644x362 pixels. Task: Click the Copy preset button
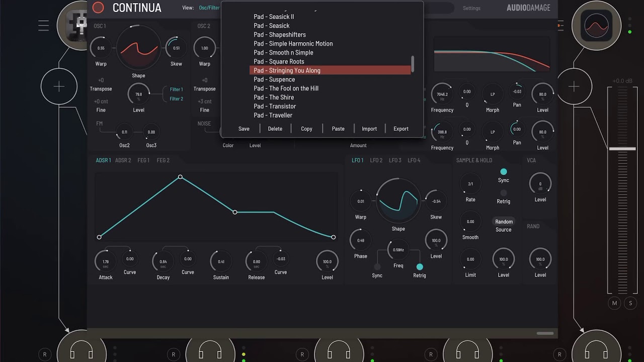click(x=307, y=129)
